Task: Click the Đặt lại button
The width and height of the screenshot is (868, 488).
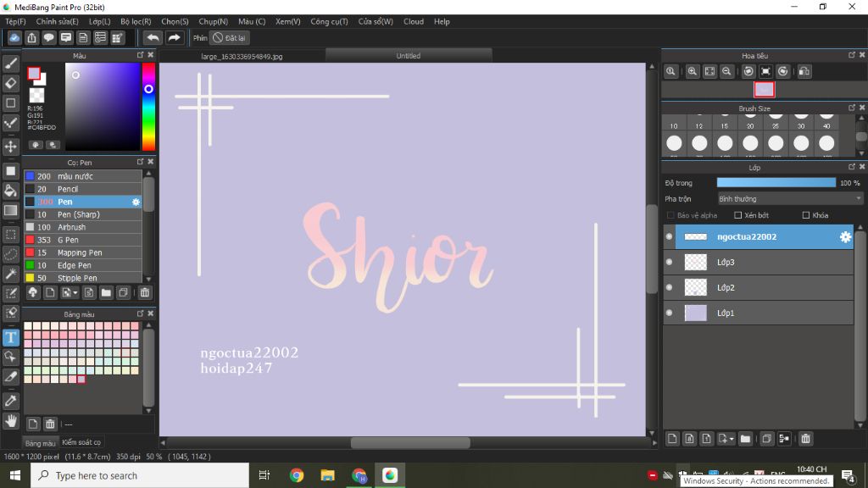Action: pyautogui.click(x=229, y=37)
